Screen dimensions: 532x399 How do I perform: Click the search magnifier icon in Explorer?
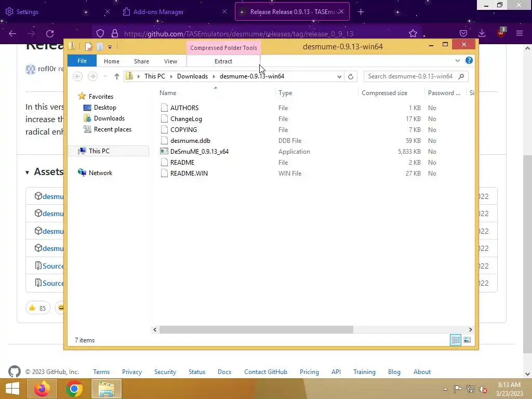(x=461, y=76)
